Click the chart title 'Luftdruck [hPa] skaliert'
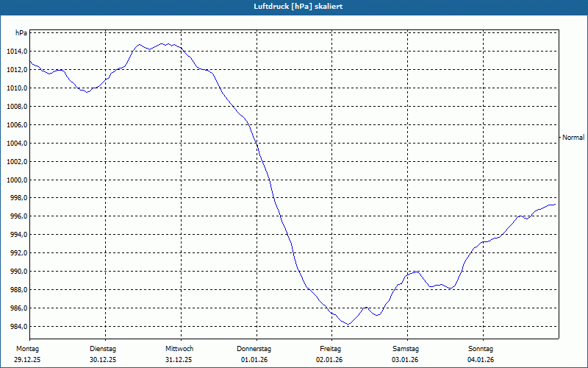Viewport: 588px width, 368px height. [298, 7]
